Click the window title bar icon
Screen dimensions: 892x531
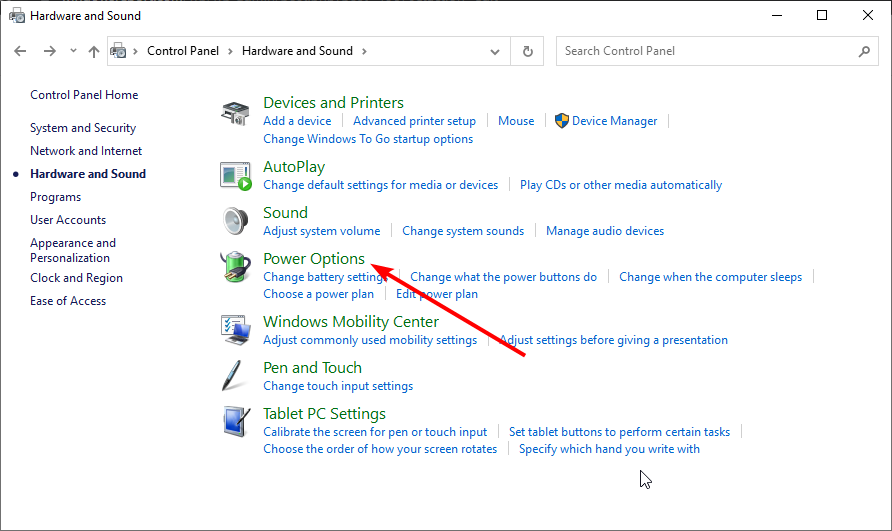17,15
